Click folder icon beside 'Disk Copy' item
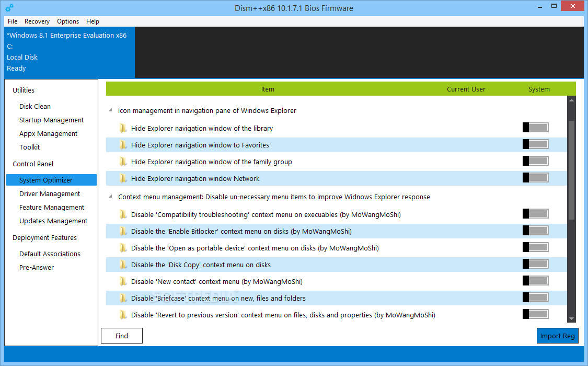This screenshot has width=588, height=366. (x=123, y=265)
